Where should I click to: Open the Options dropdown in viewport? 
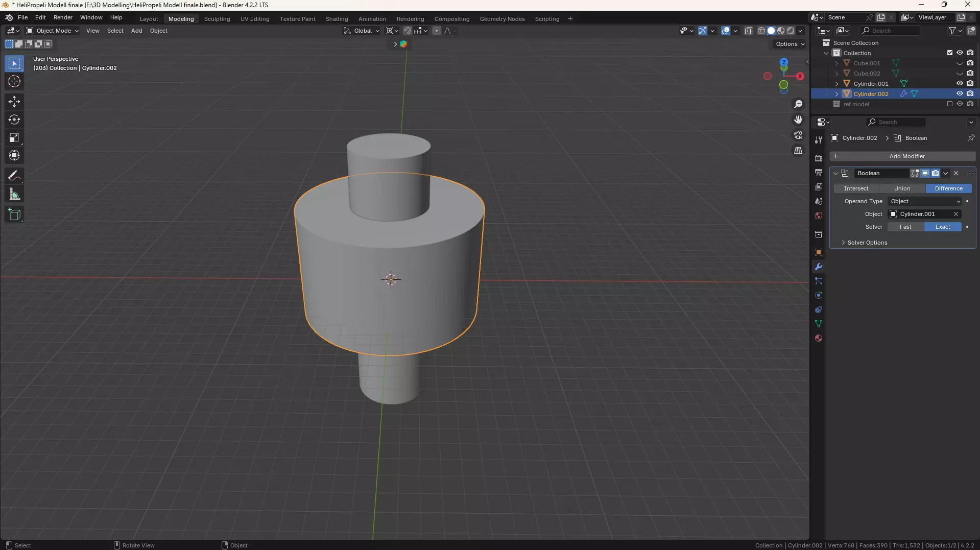[x=790, y=44]
